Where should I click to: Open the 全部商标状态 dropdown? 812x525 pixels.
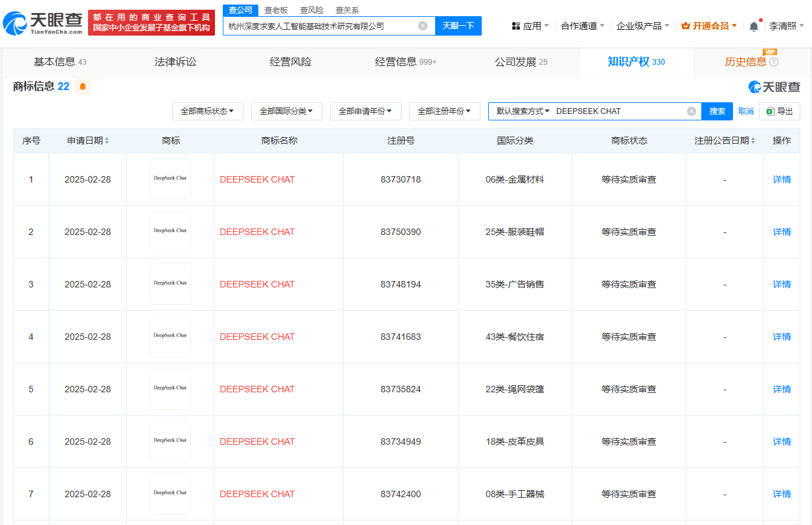[207, 111]
